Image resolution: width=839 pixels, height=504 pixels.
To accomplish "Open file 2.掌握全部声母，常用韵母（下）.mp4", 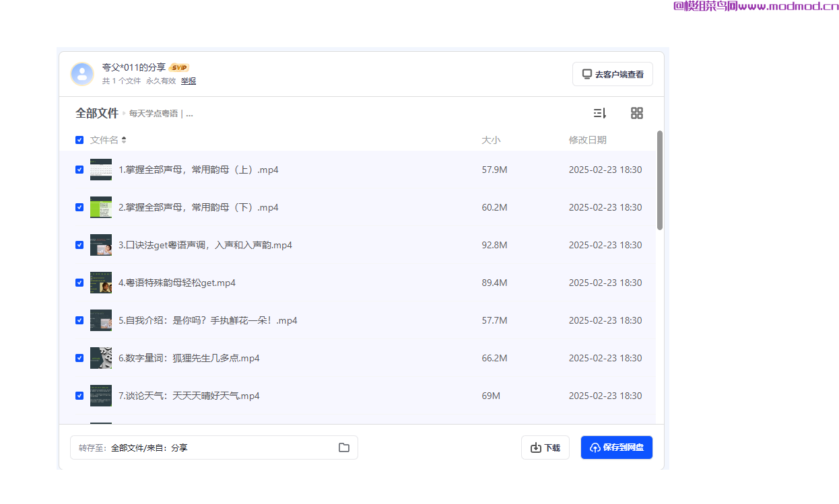I will [x=199, y=207].
